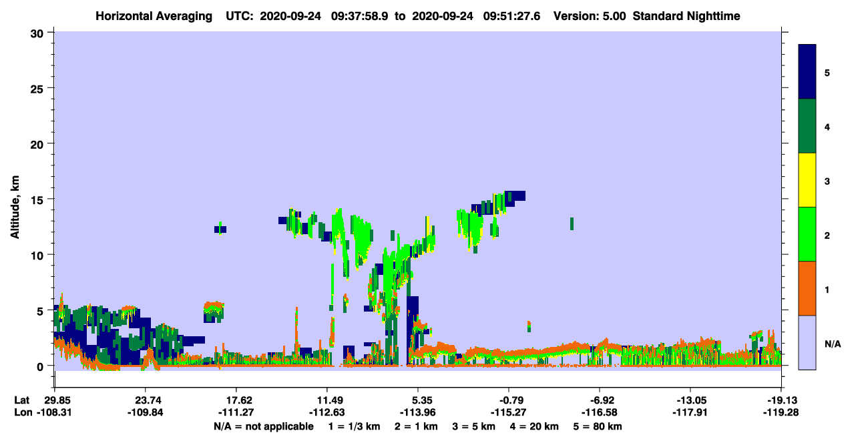
Task: Click '1 = 1/3 km' legend text
Action: [x=353, y=426]
